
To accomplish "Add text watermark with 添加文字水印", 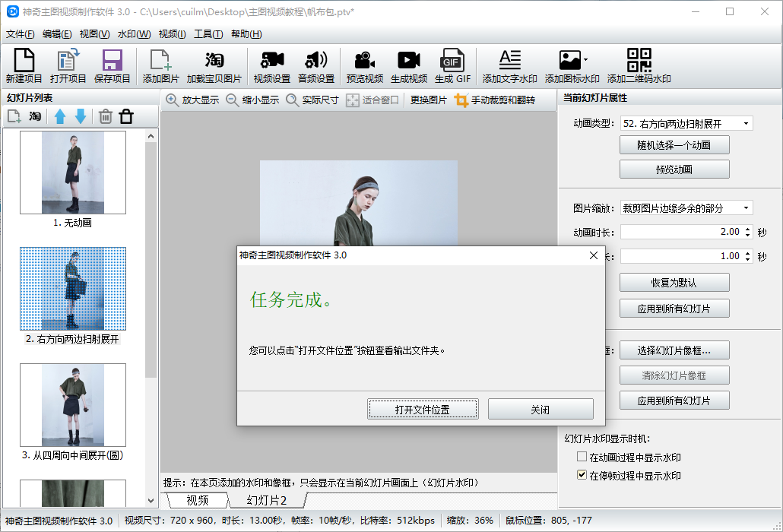I will pos(509,65).
